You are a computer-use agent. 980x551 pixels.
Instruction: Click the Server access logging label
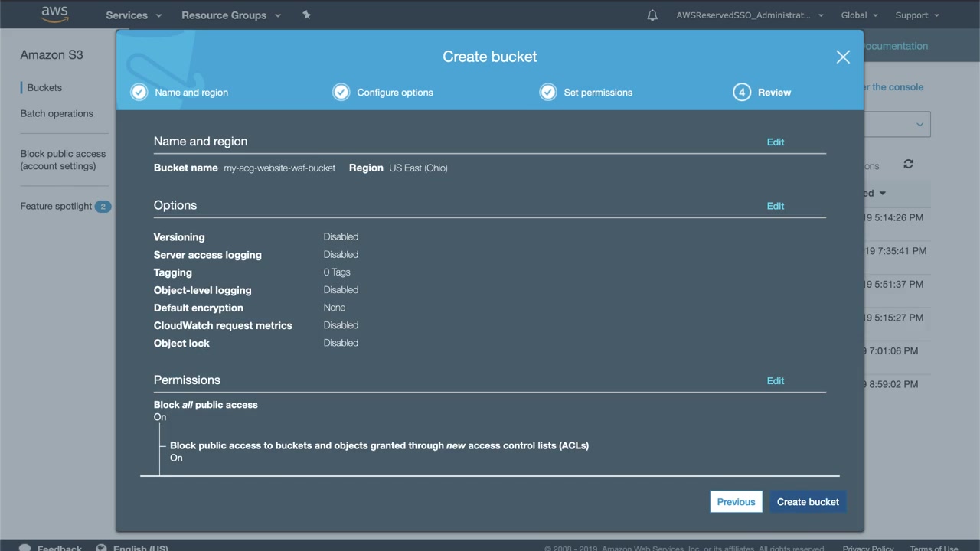207,255
